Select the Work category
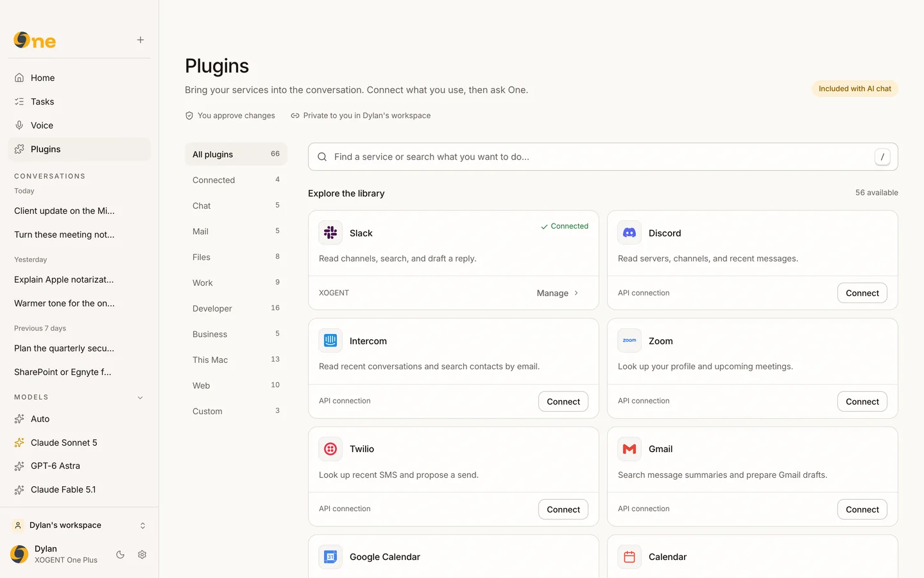This screenshot has width=924, height=578. click(x=235, y=283)
